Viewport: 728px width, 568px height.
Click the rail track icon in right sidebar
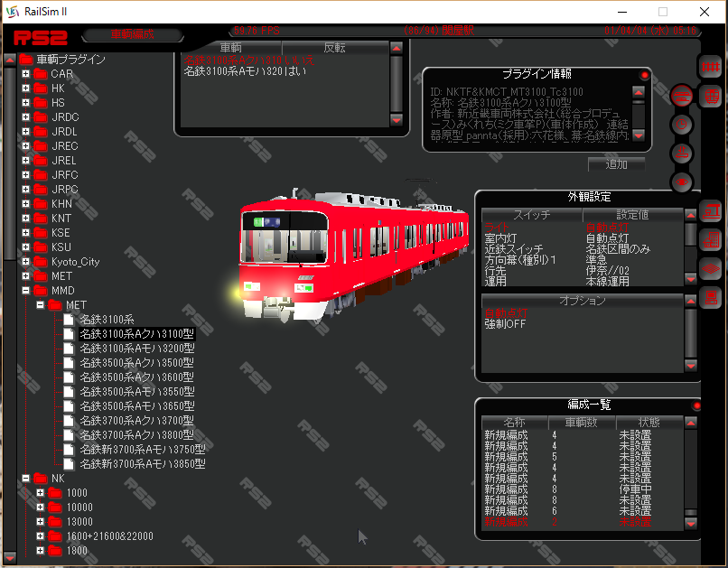[x=711, y=67]
